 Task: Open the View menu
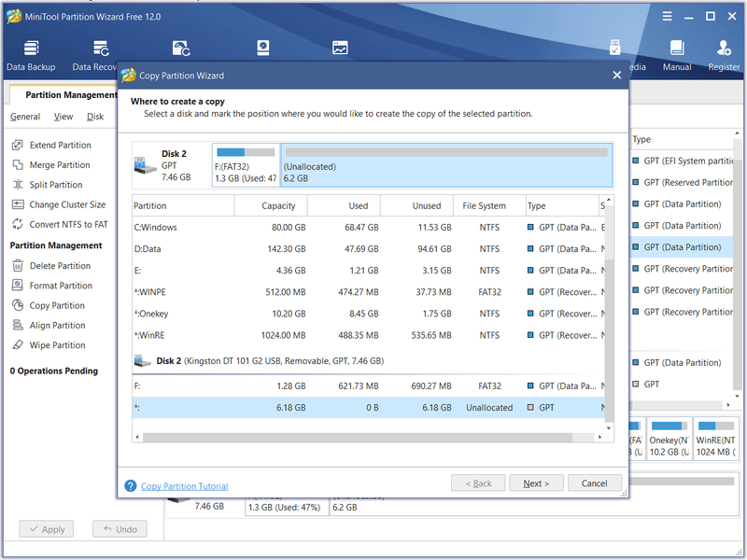tap(63, 117)
